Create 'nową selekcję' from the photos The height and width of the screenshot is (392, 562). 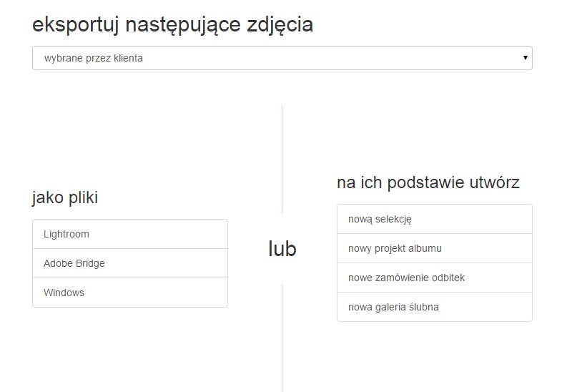pos(434,219)
